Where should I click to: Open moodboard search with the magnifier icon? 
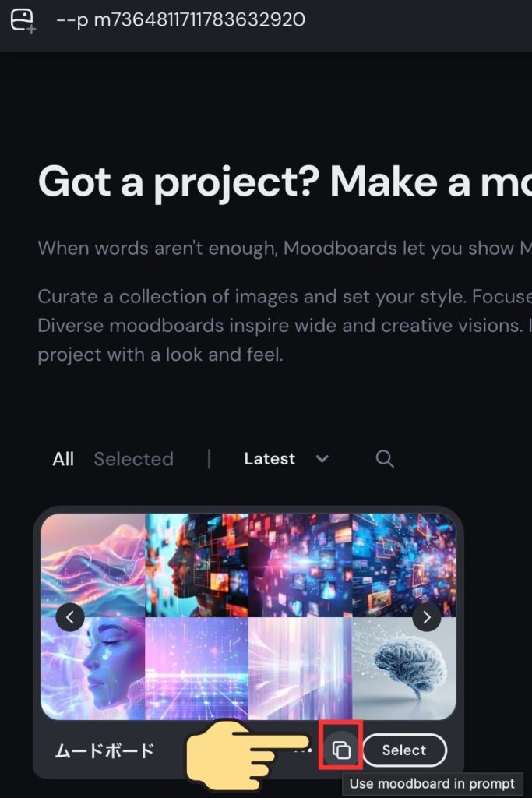[x=385, y=459]
